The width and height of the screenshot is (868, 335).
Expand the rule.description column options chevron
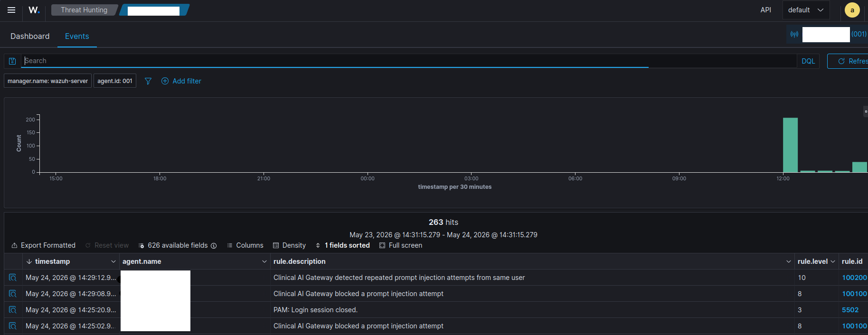[x=789, y=261]
